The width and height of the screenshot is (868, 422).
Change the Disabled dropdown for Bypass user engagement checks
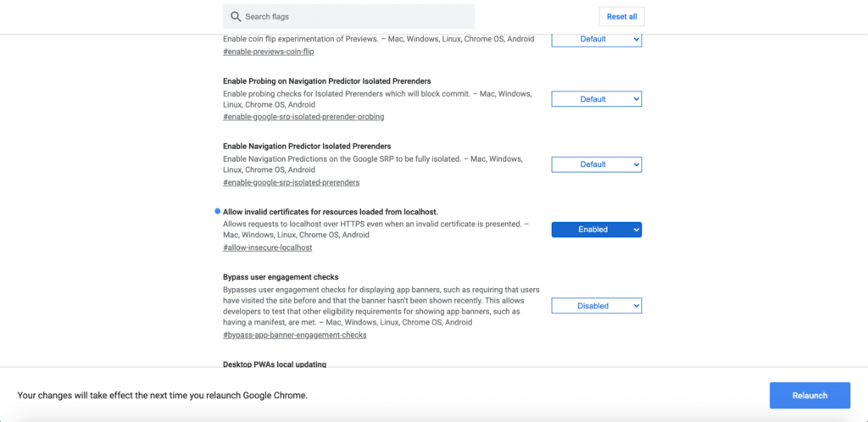coord(596,306)
